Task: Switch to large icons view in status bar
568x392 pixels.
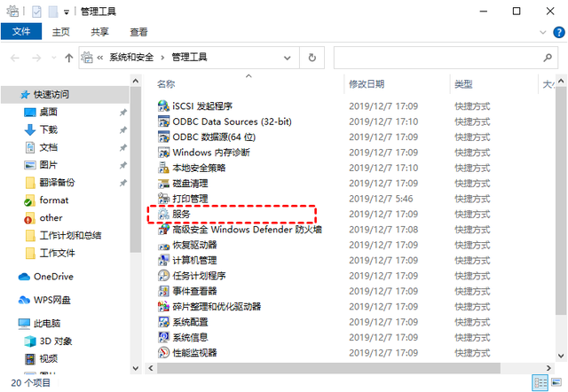Action: tap(556, 382)
